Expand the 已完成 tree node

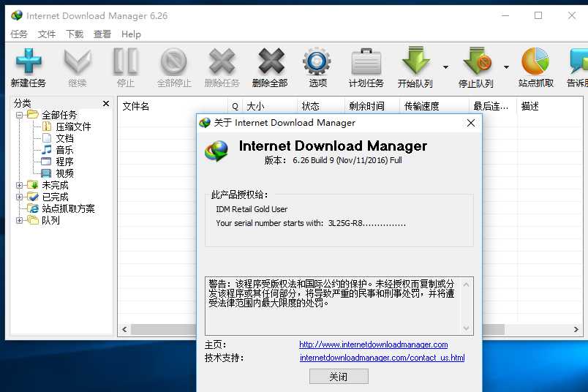pos(20,197)
